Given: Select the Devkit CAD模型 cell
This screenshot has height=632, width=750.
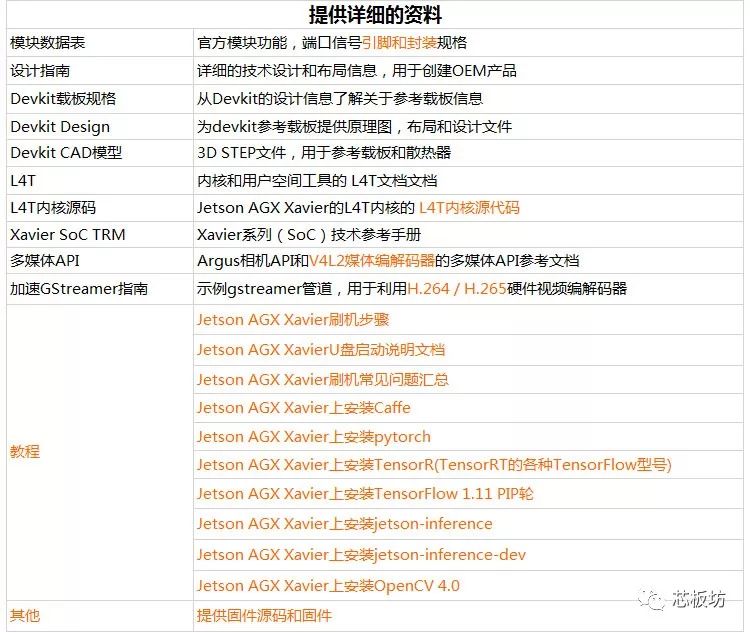Looking at the screenshot, I should click(100, 153).
